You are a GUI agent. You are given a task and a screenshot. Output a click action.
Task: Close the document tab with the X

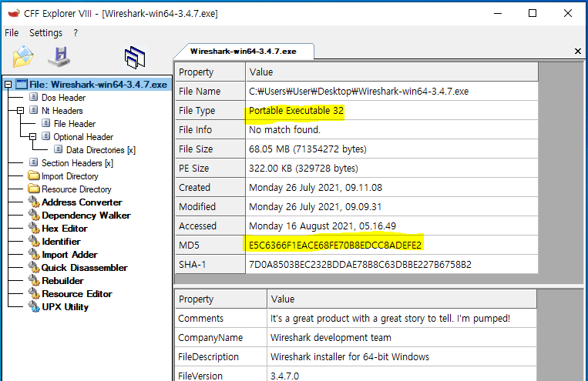(x=577, y=51)
